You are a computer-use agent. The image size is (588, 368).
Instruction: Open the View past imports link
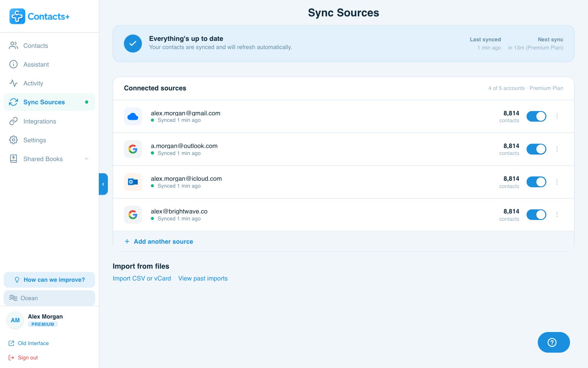coord(203,278)
